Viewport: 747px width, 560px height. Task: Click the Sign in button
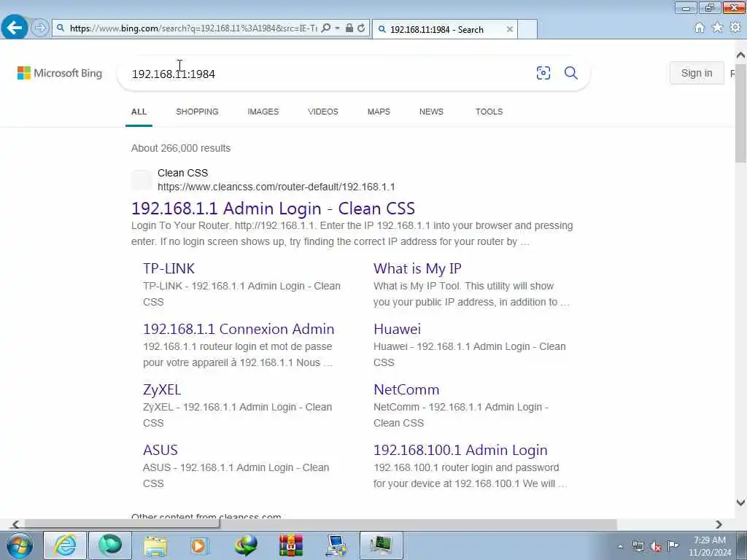point(697,73)
